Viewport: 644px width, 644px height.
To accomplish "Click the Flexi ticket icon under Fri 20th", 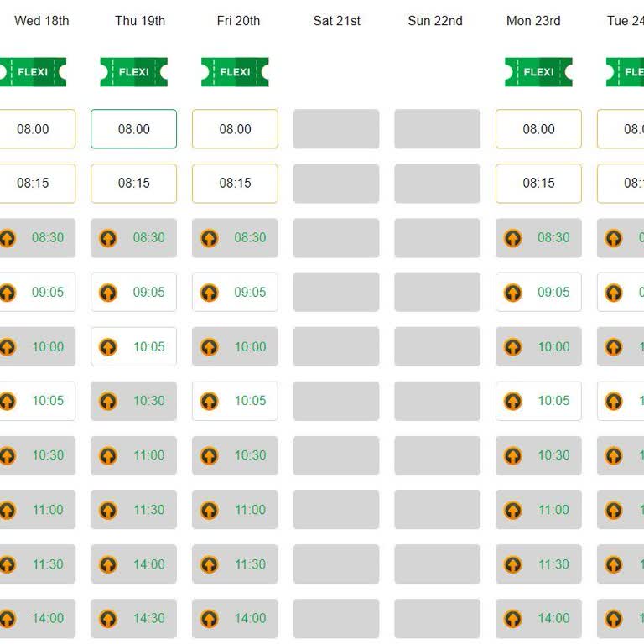I will pyautogui.click(x=235, y=72).
